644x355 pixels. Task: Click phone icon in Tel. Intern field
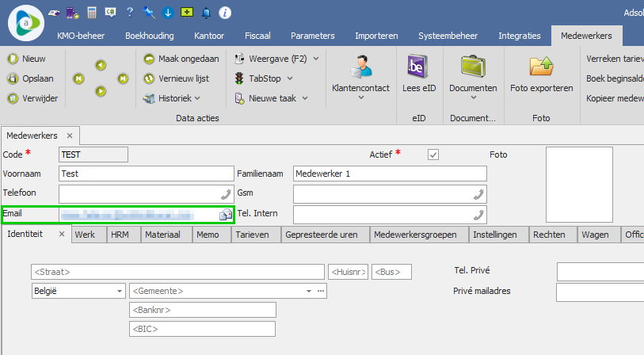coord(478,214)
